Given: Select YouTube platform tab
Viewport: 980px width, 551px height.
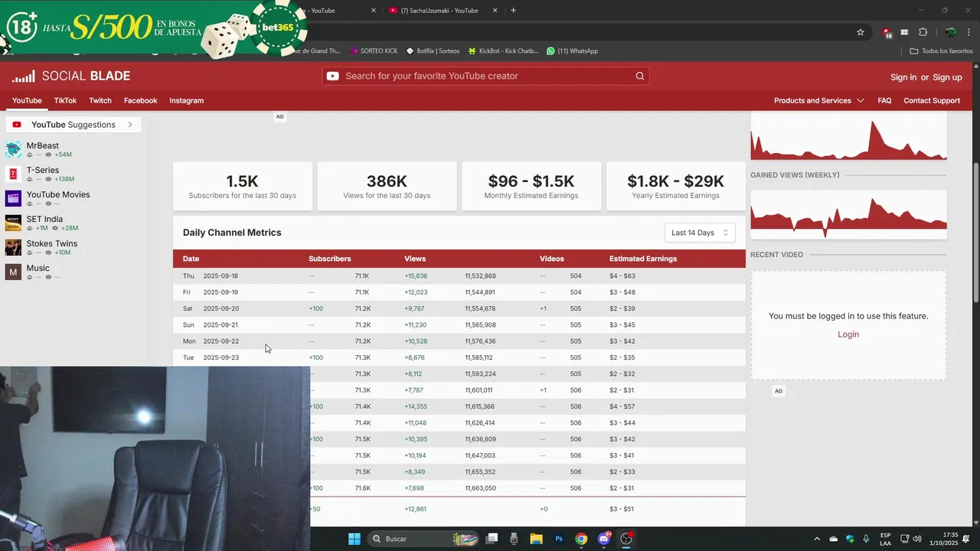Looking at the screenshot, I should tap(27, 100).
